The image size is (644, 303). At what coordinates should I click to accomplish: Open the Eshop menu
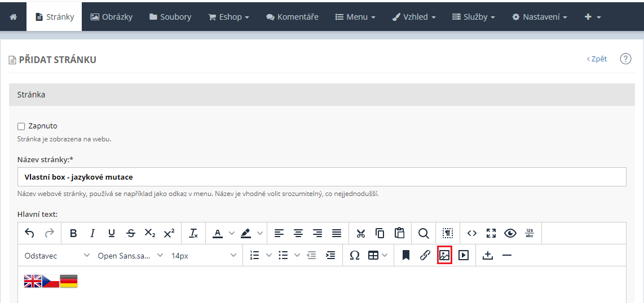pyautogui.click(x=228, y=17)
